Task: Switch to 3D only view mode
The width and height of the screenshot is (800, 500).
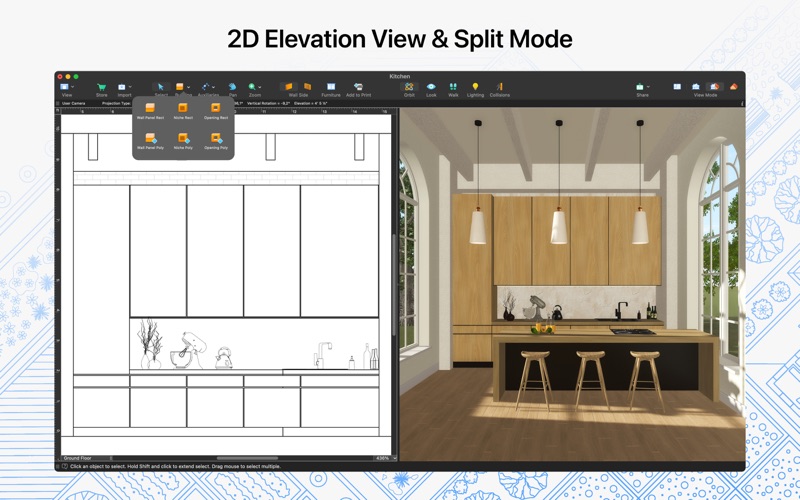Action: click(x=734, y=87)
